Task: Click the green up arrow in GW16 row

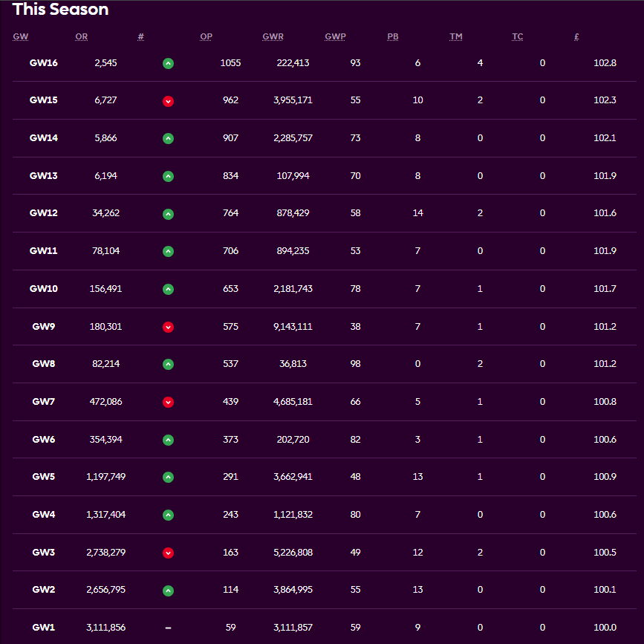Action: (x=168, y=63)
